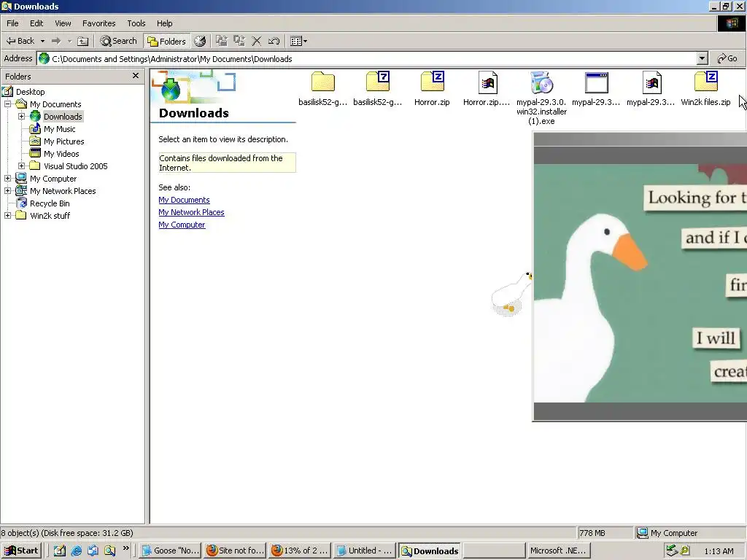Click the Delete toolbar icon
The width and height of the screenshot is (747, 560).
pyautogui.click(x=256, y=41)
